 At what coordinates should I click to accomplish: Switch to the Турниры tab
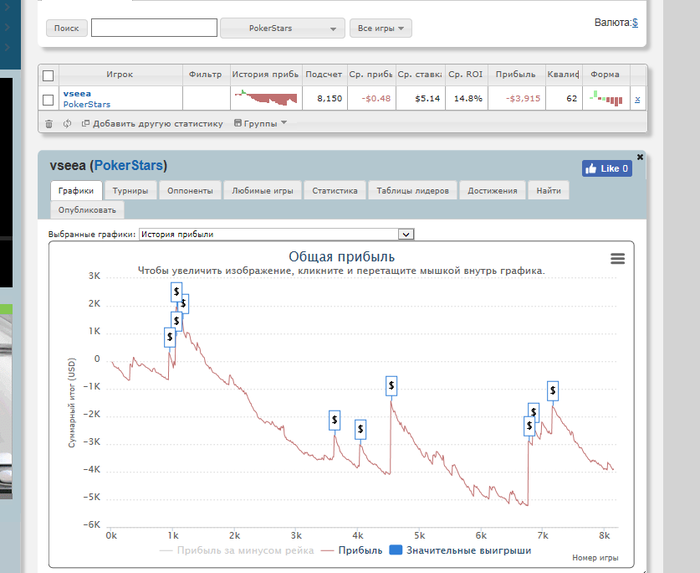[130, 191]
